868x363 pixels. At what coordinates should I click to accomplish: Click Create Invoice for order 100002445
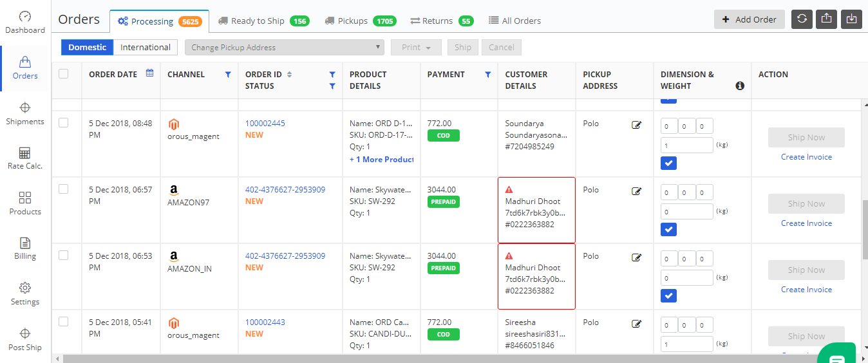(x=806, y=157)
